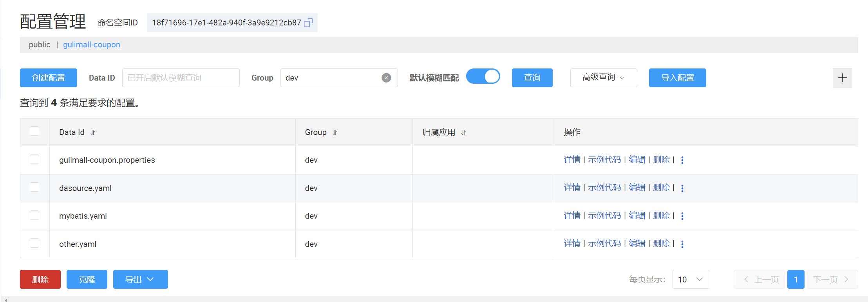Image resolution: width=868 pixels, height=302 pixels.
Task: Clear the Group field with the X icon
Action: point(386,78)
